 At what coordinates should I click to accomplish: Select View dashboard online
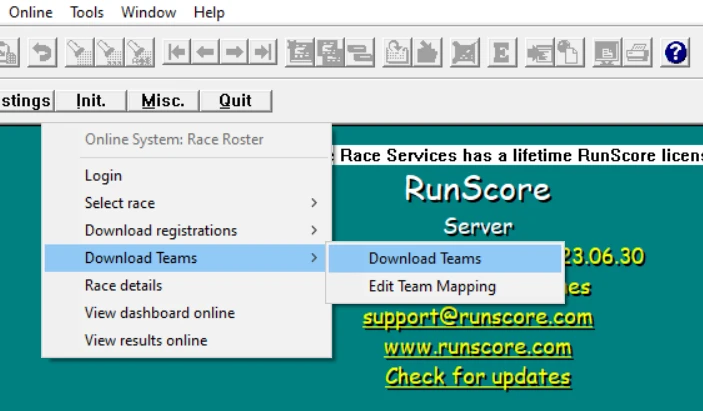pyautogui.click(x=187, y=312)
